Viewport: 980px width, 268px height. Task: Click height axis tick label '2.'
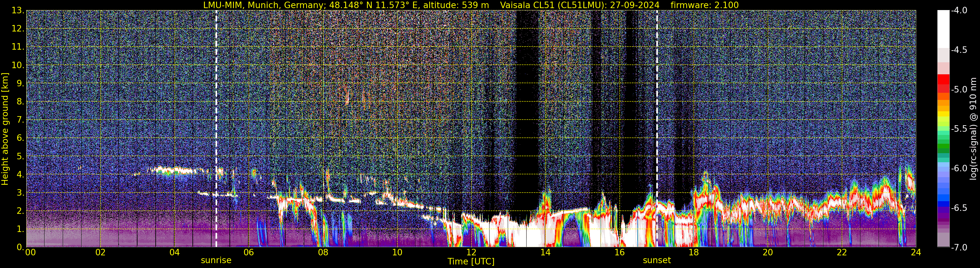tap(20, 211)
